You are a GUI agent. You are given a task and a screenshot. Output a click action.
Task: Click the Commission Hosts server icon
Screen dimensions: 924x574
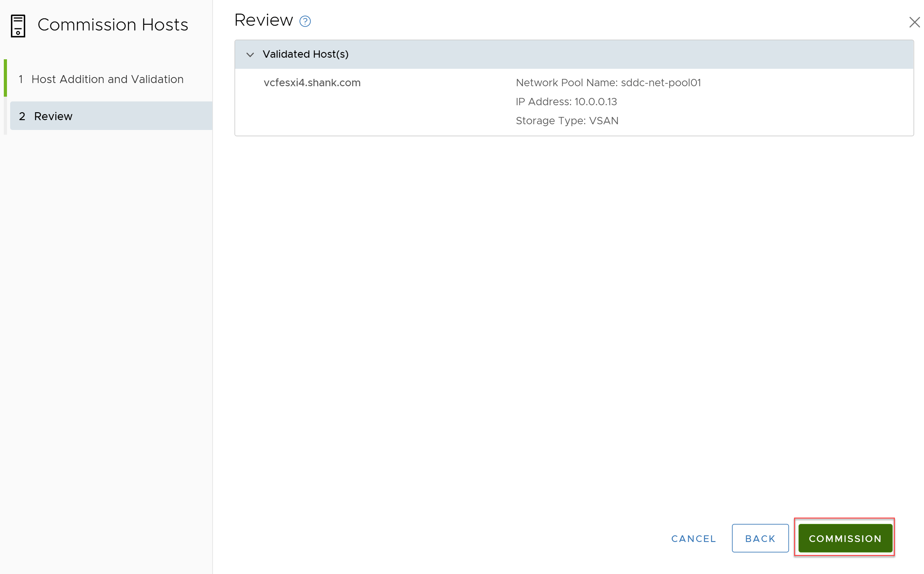(x=18, y=26)
